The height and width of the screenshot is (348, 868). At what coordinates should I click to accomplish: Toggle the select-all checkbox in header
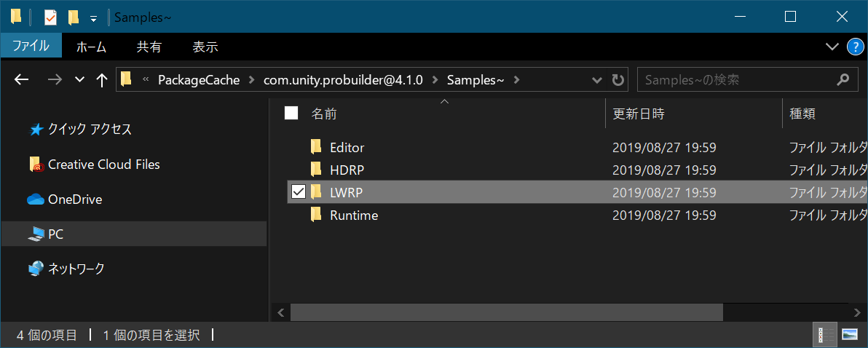pyautogui.click(x=291, y=113)
